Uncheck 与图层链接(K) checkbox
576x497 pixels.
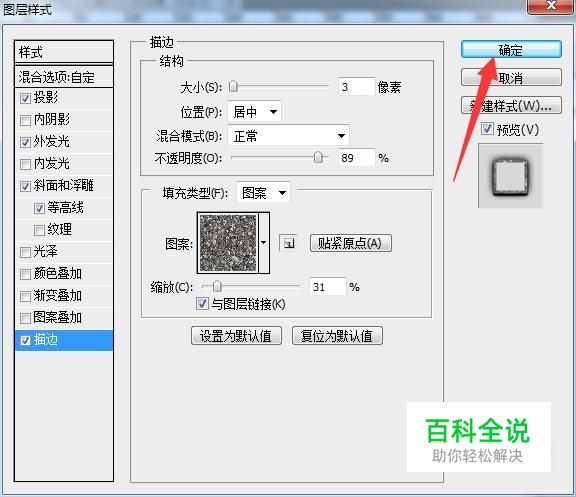[x=202, y=304]
